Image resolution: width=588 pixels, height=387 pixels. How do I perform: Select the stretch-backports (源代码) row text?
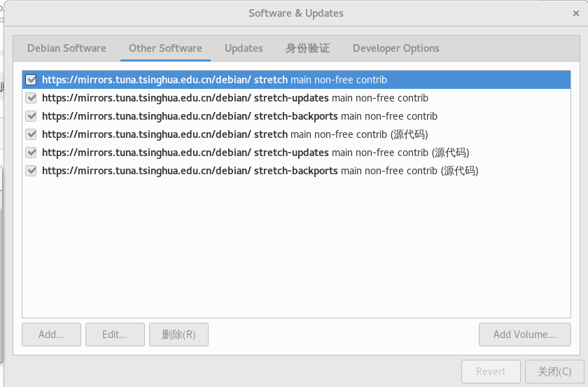260,171
